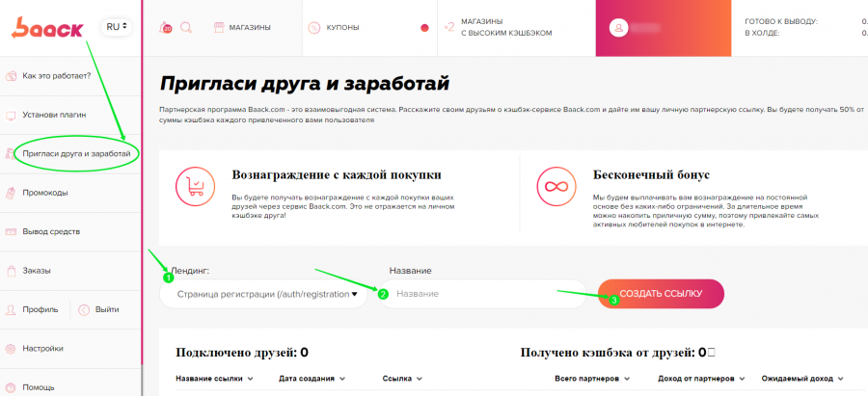Sort by Ожидаемый доход column

802,379
